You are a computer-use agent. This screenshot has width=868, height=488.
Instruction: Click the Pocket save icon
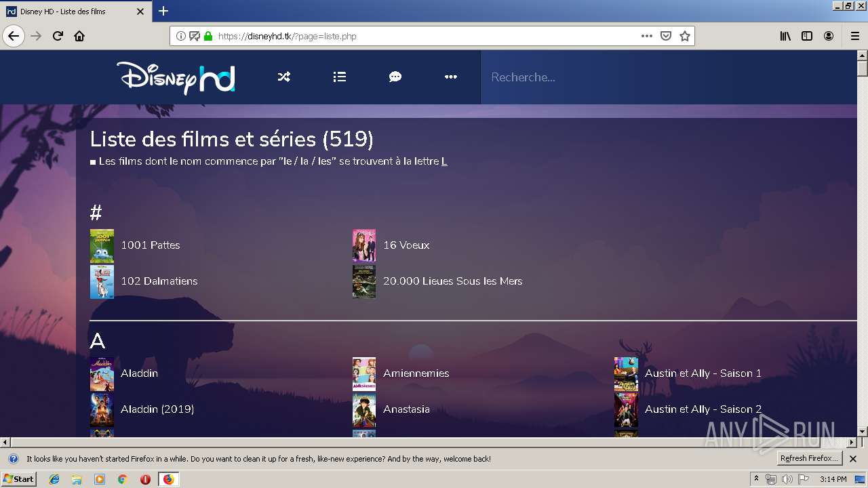[x=666, y=36]
